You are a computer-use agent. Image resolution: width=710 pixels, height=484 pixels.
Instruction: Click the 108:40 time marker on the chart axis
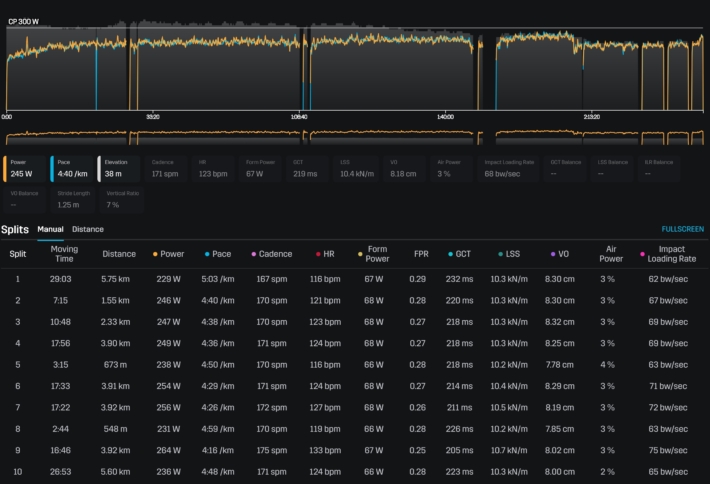point(297,117)
